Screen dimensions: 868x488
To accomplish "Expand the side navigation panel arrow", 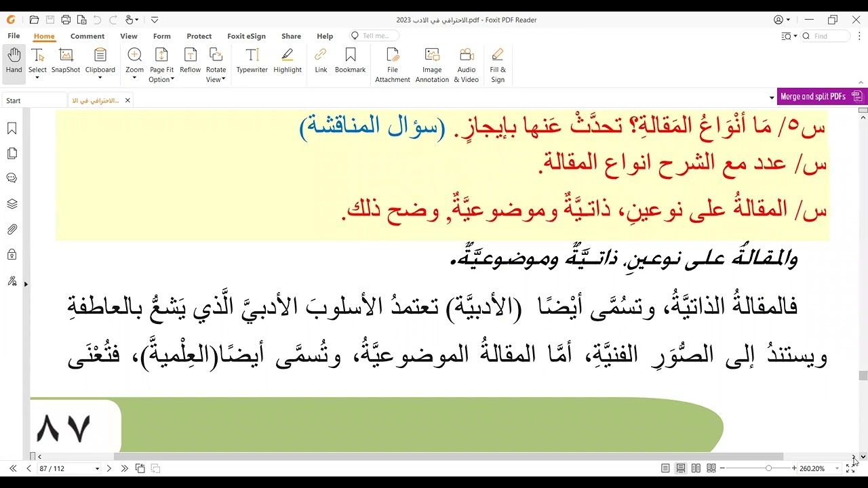I will click(x=26, y=284).
